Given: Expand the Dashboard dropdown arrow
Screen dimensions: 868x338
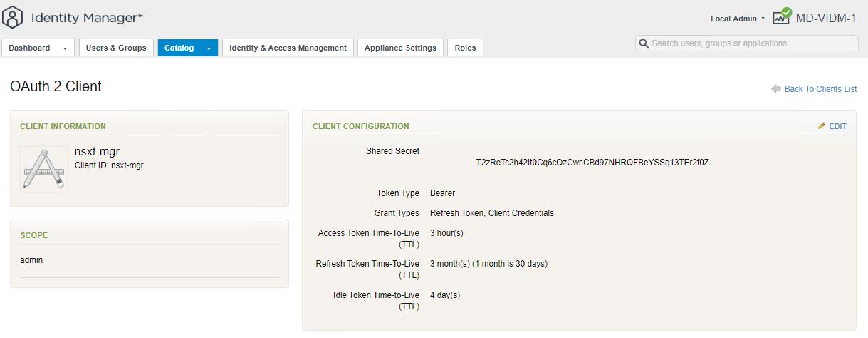Looking at the screenshot, I should point(65,48).
